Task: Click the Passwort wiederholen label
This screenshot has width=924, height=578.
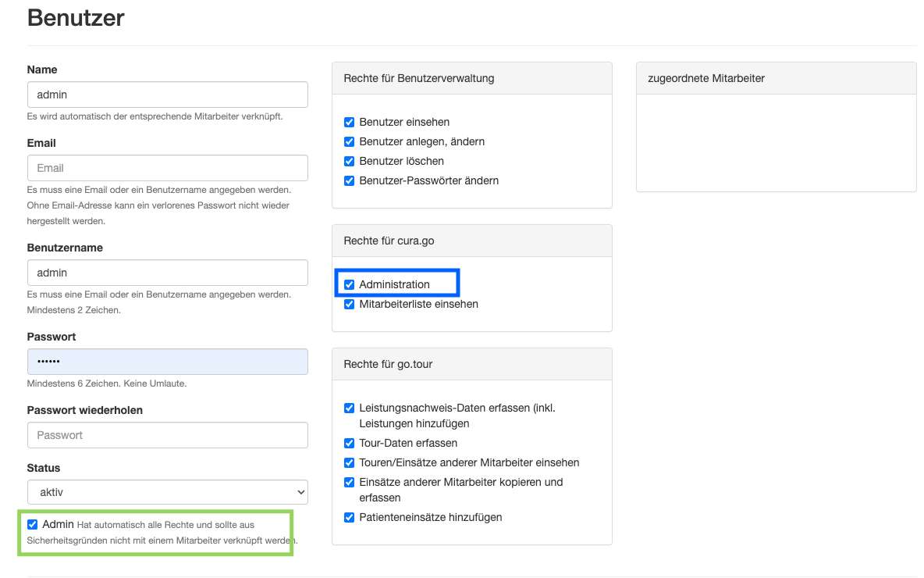Action: coord(85,411)
